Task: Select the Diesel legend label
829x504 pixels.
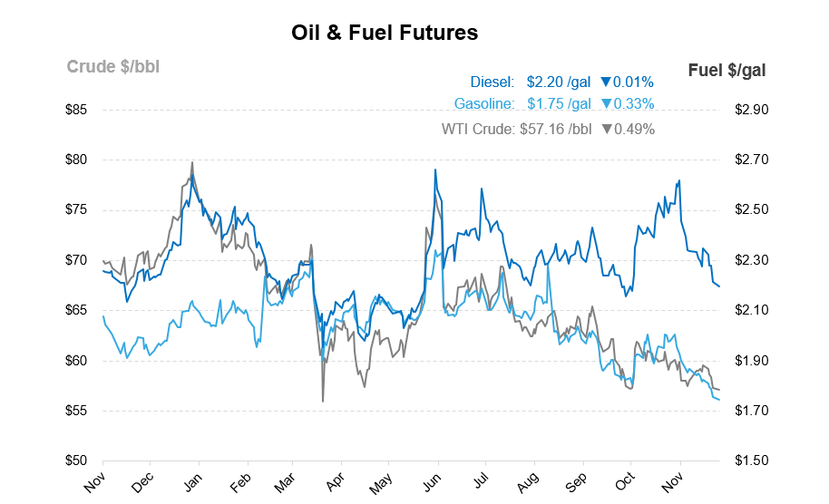Action: point(493,82)
